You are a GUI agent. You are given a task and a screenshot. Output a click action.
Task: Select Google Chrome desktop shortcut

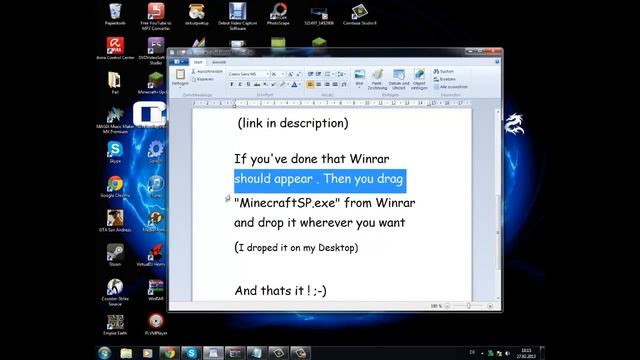tap(115, 187)
